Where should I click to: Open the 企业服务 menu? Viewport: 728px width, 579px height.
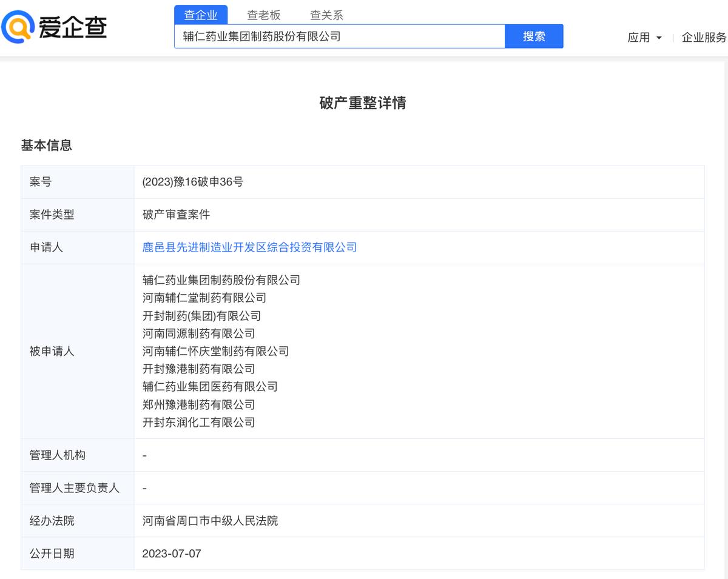pos(704,38)
